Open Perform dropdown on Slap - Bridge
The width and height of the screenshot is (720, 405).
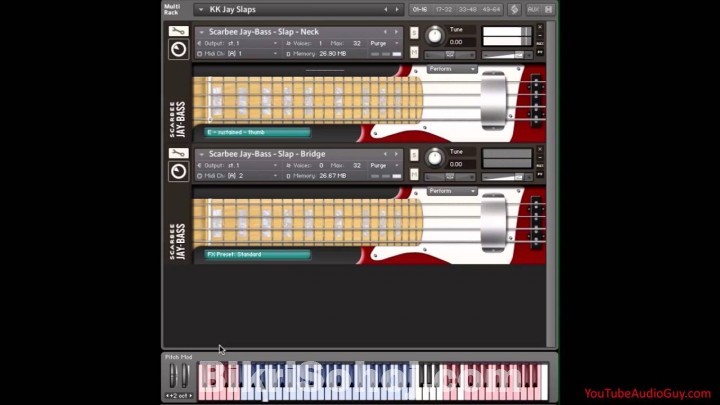(x=452, y=191)
